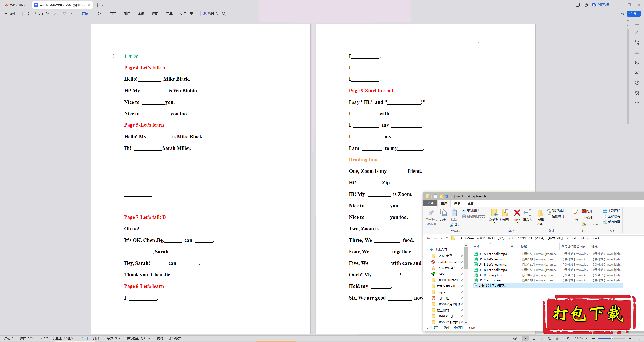This screenshot has width=644, height=342.
Task: Click the search magnifier next to WPS AI
Action: tap(224, 14)
